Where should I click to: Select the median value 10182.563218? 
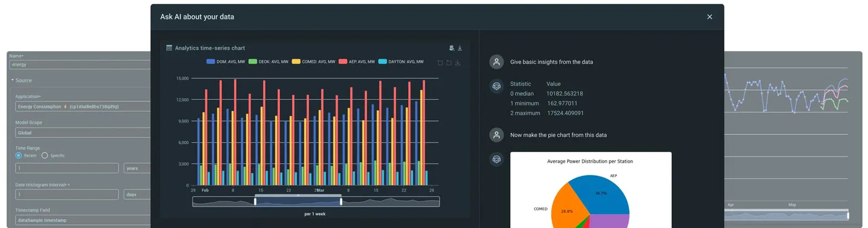click(564, 94)
